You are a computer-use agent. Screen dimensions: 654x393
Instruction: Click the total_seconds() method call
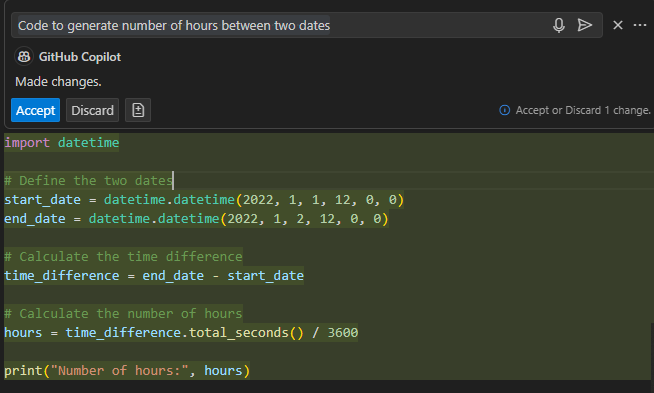246,333
